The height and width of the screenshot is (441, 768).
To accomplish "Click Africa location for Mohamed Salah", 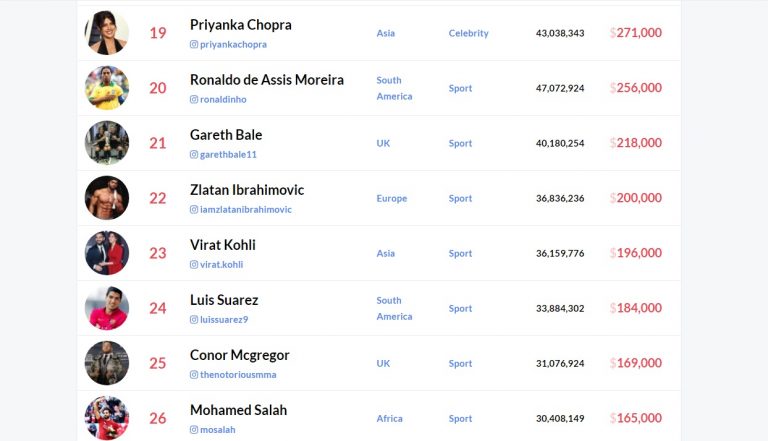I will point(389,418).
